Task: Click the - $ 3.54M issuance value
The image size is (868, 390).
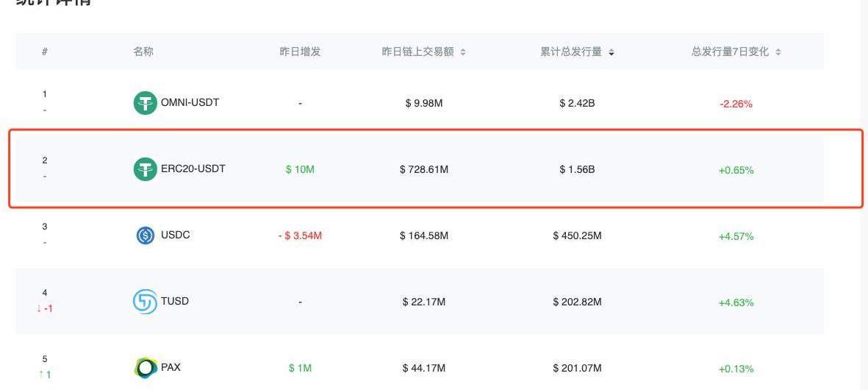Action: click(x=300, y=236)
